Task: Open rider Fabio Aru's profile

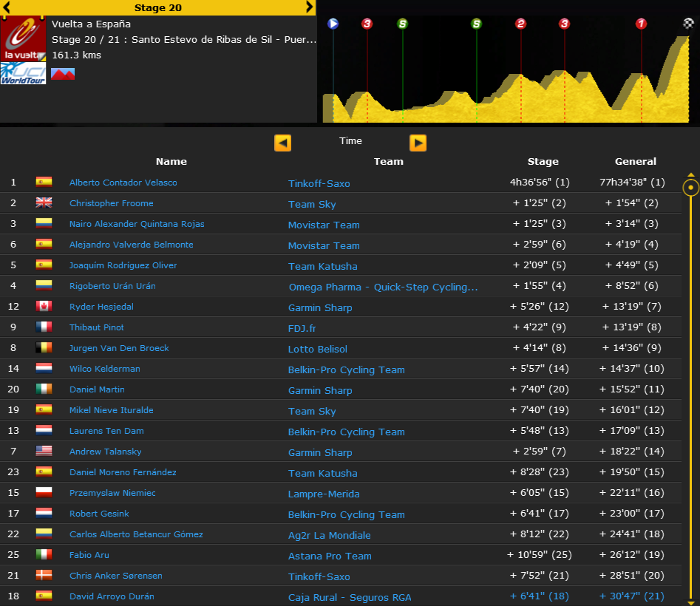Action: [89, 555]
